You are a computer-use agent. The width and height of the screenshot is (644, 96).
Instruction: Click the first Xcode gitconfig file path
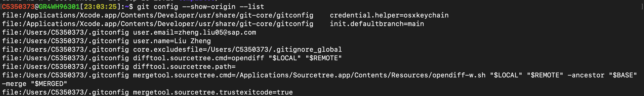(x=157, y=15)
